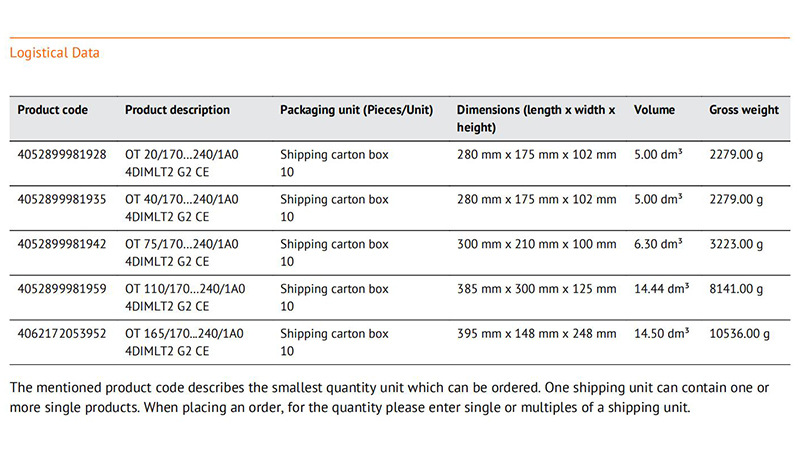Select product code 4052899981935
Viewport: 800px width, 455px height.
point(62,199)
